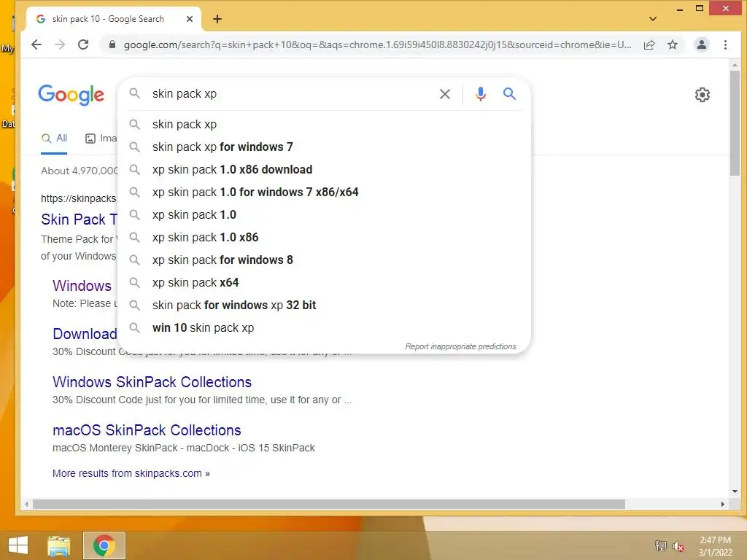Screen dimensions: 747x560
Task: Choose 'win 10 skin pack xp' suggestion
Action: [x=324, y=328]
